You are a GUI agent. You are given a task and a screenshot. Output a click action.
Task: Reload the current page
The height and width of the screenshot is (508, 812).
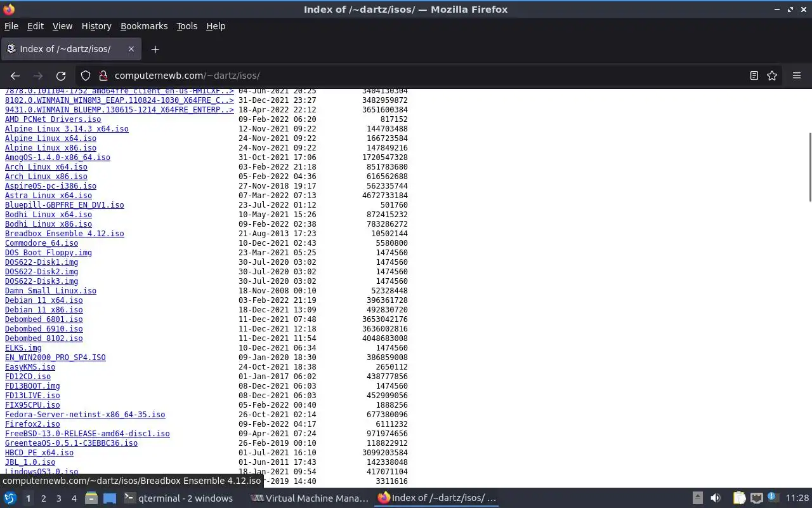61,76
